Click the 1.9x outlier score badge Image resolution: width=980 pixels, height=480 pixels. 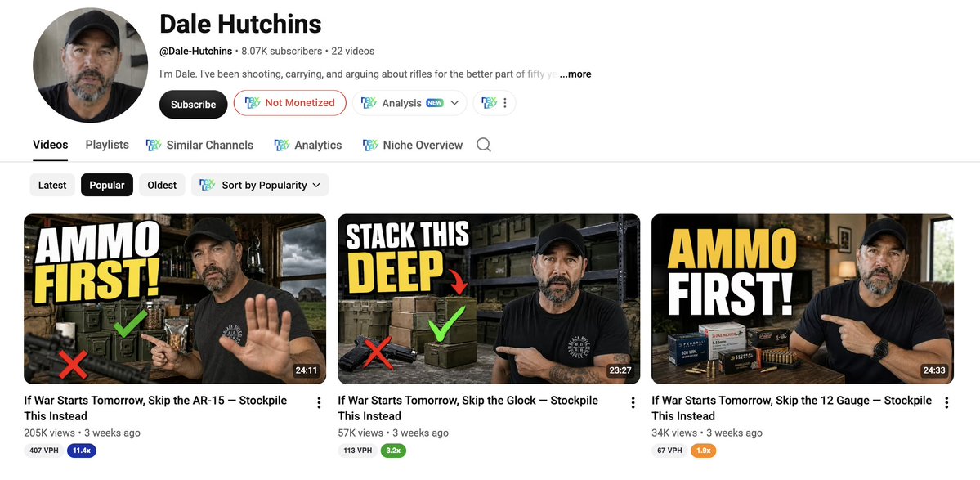click(x=703, y=450)
